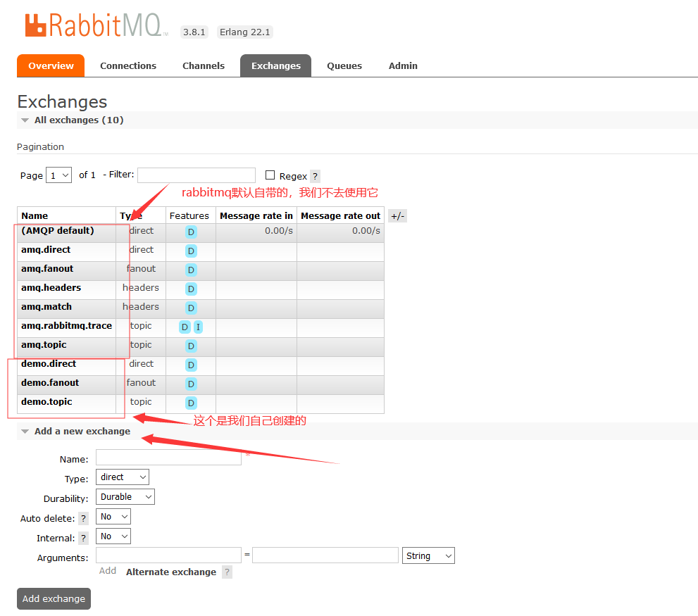Toggle table columns with the +/- button

coord(397,216)
